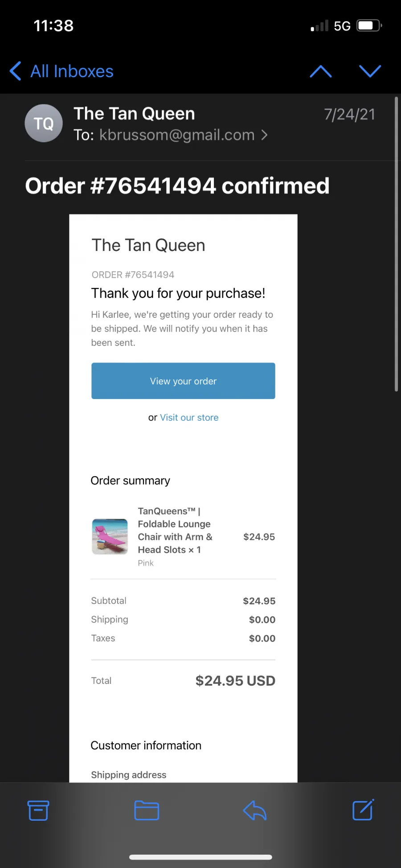This screenshot has width=401, height=868.
Task: Tap the pink lounge chair product thumbnail
Action: (110, 537)
